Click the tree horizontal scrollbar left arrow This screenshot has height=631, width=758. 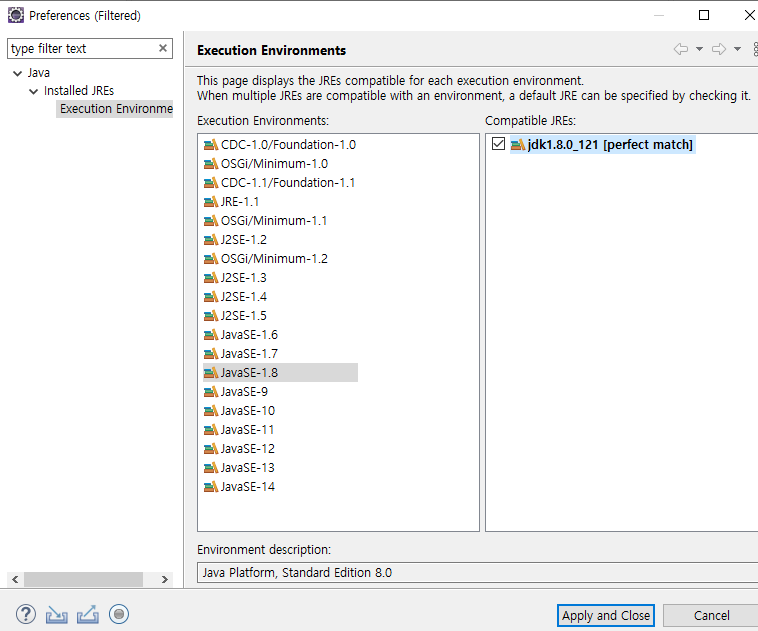[15, 579]
